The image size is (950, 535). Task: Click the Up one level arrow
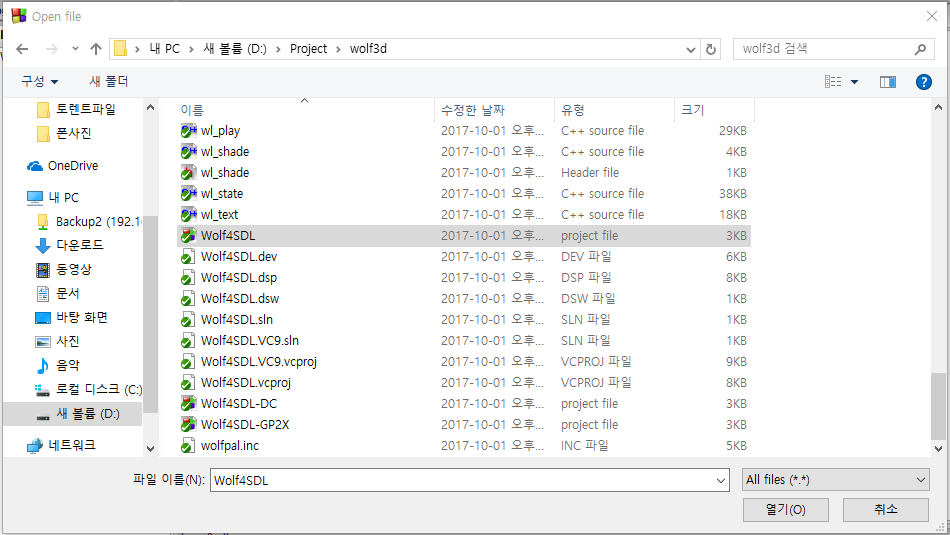96,49
